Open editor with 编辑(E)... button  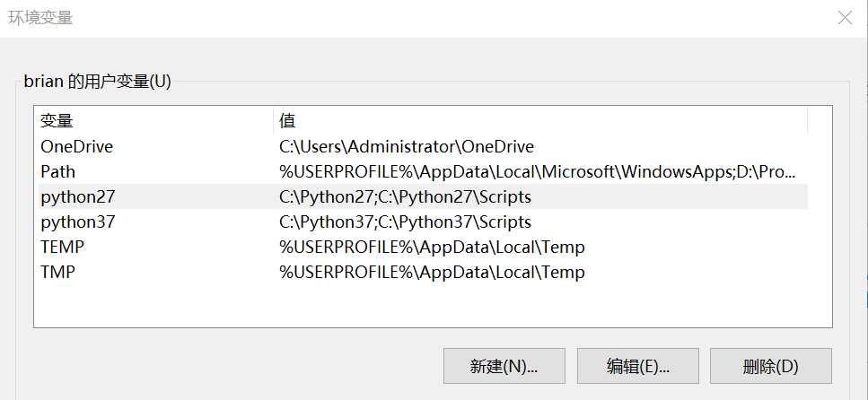tap(637, 366)
